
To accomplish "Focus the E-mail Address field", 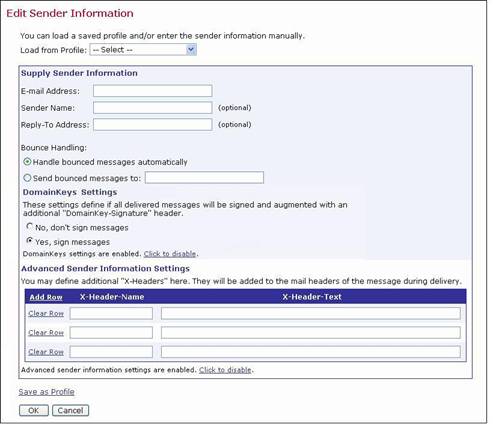I will point(153,91).
